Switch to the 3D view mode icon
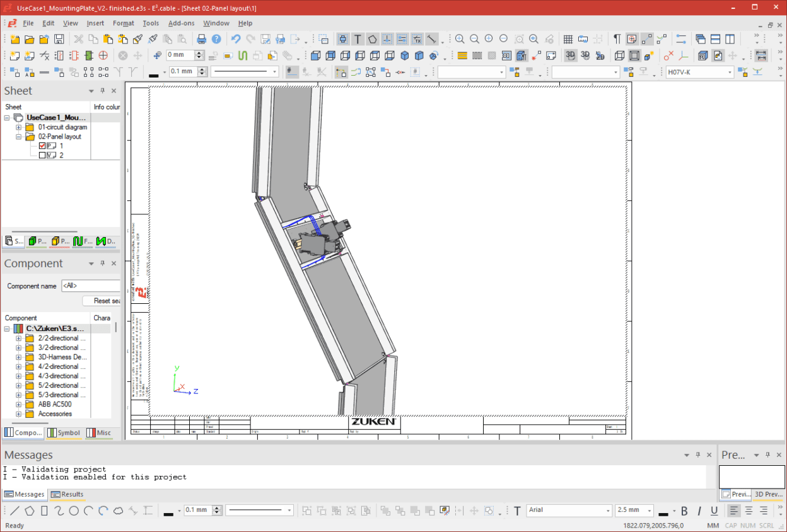The width and height of the screenshot is (787, 532). coord(570,55)
